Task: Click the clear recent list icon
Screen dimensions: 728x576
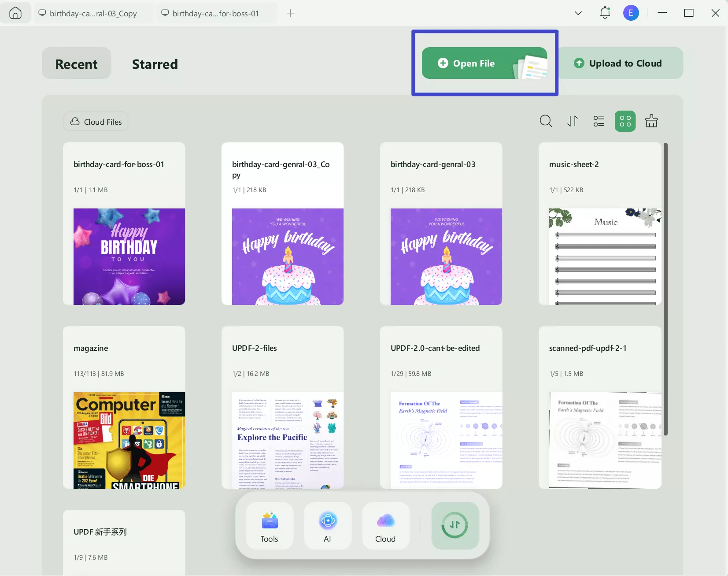Action: (651, 121)
